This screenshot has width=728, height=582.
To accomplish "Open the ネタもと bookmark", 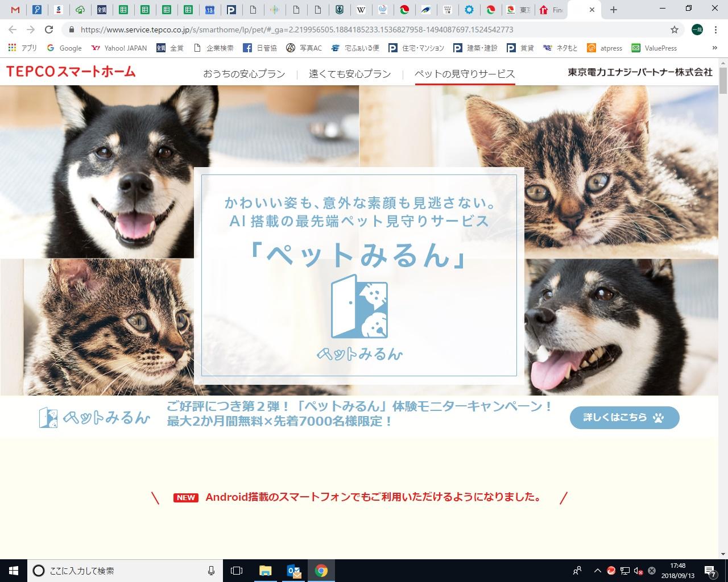I will point(560,48).
